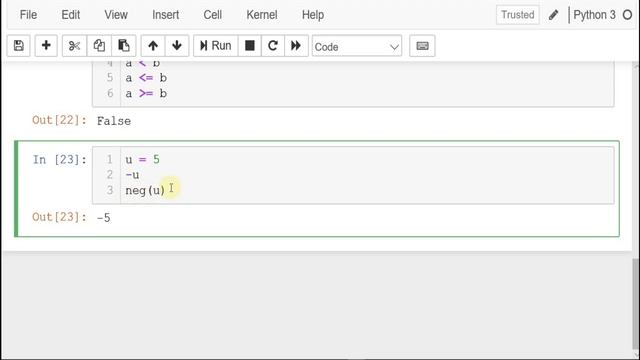Screen dimensions: 640x360
Task: Open the command palette keyboard icon
Action: coord(422,46)
